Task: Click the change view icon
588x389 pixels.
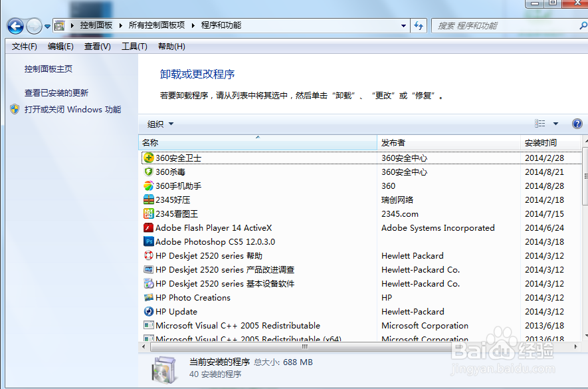Action: (540, 124)
